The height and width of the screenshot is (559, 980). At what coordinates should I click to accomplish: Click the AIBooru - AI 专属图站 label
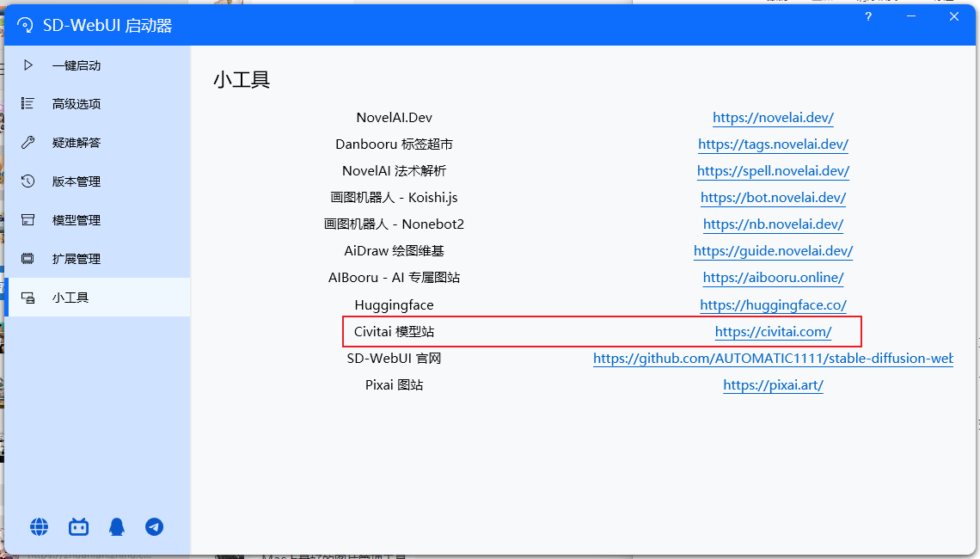click(x=395, y=278)
